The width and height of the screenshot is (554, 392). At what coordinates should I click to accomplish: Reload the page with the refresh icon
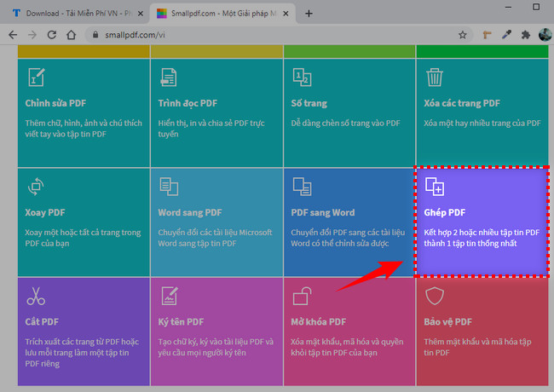[x=52, y=35]
